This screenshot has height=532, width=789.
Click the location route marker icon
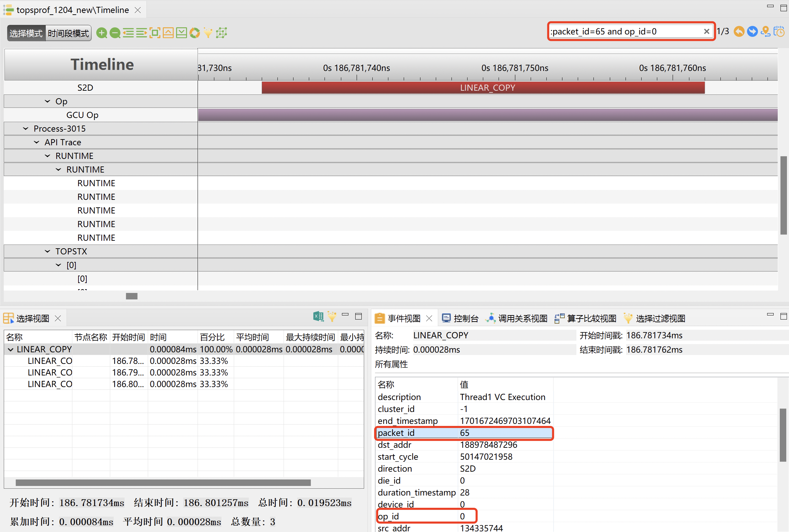point(766,32)
